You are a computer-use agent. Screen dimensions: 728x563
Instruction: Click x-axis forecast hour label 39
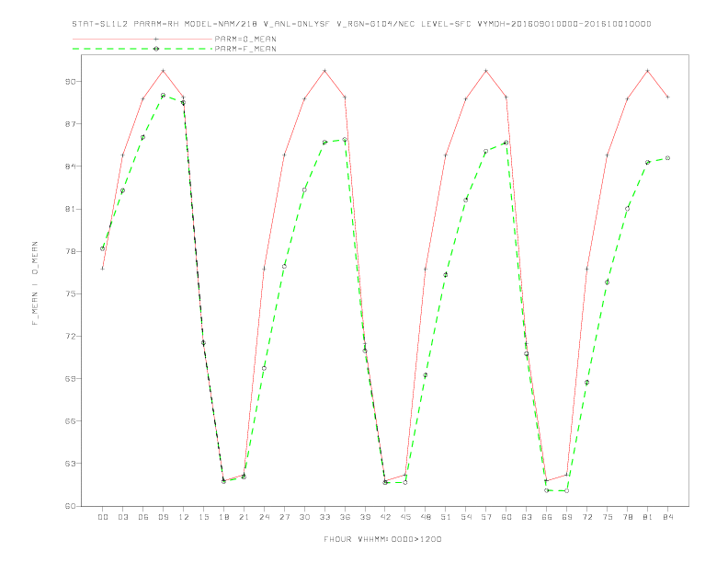(x=365, y=517)
